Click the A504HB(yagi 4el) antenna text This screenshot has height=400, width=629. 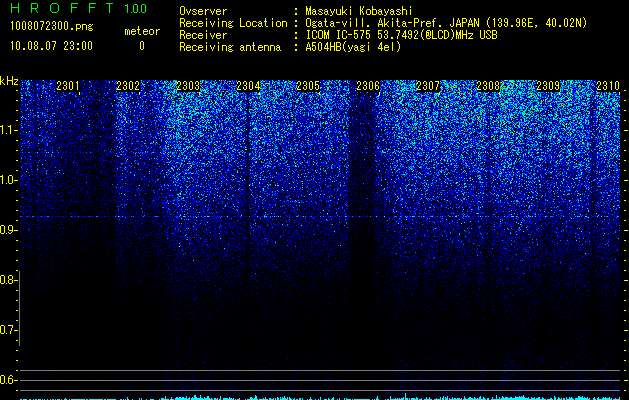coord(353,47)
